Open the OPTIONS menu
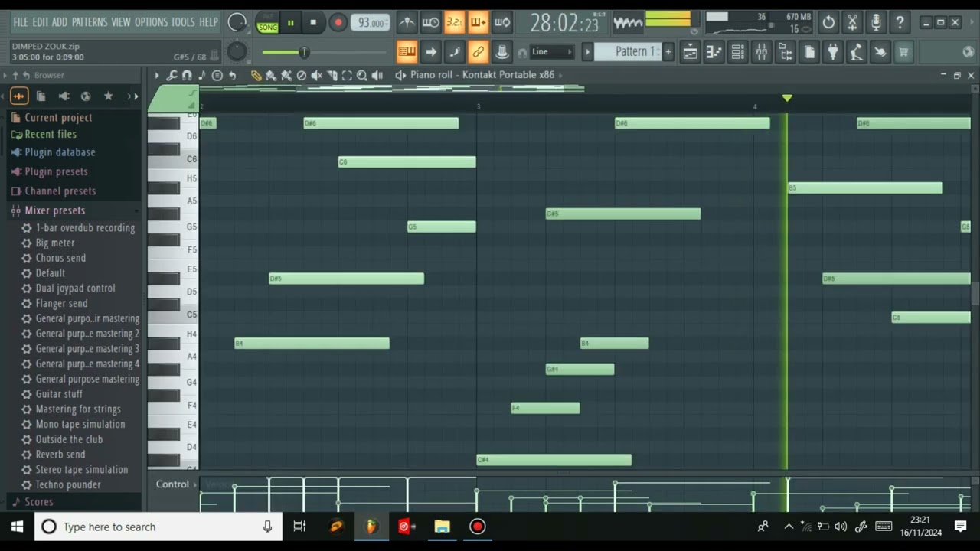The width and height of the screenshot is (980, 551). coord(152,22)
